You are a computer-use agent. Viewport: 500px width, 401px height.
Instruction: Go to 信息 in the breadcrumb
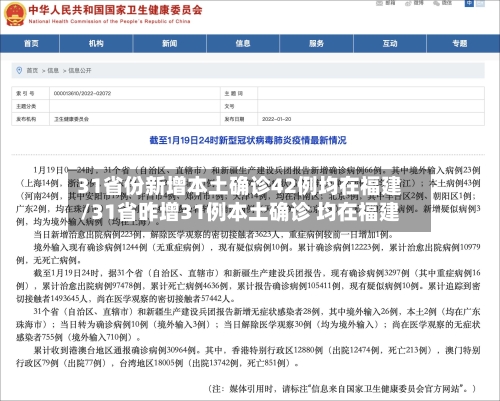(53, 70)
